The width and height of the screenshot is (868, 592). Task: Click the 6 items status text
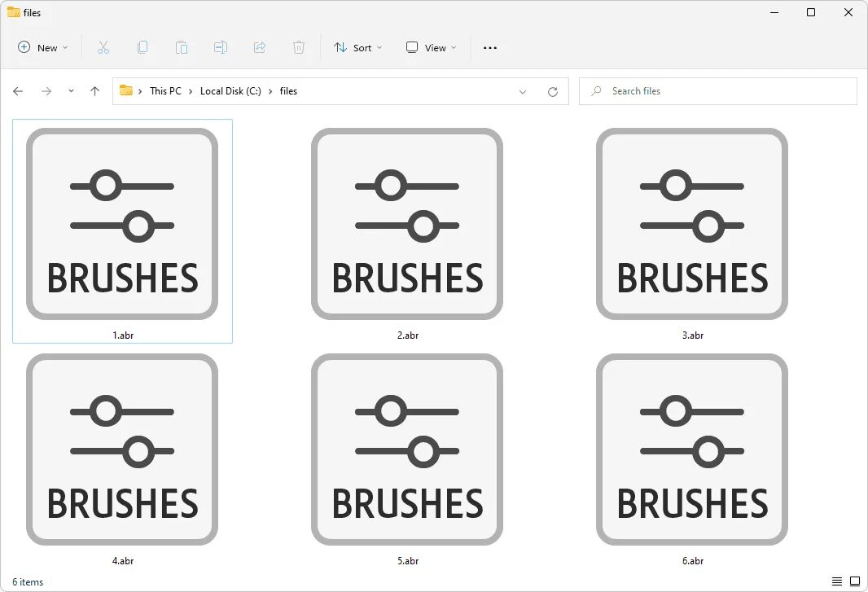(28, 582)
